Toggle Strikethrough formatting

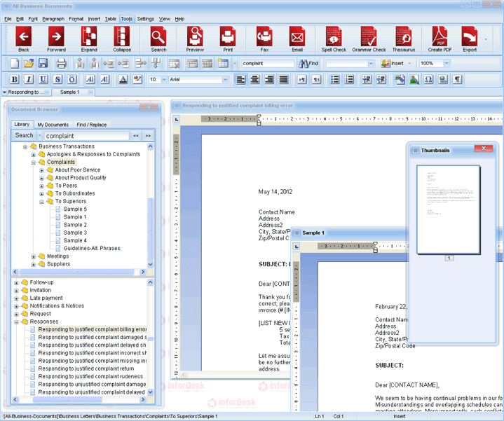click(57, 79)
